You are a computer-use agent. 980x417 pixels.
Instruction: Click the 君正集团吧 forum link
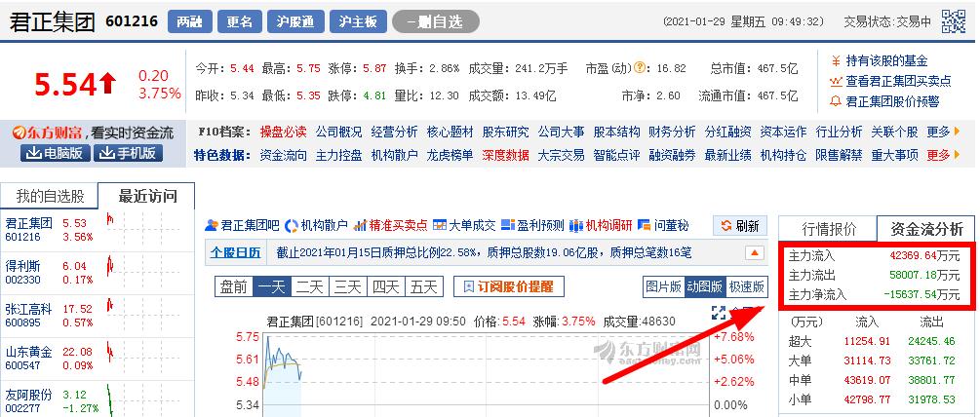click(x=242, y=225)
